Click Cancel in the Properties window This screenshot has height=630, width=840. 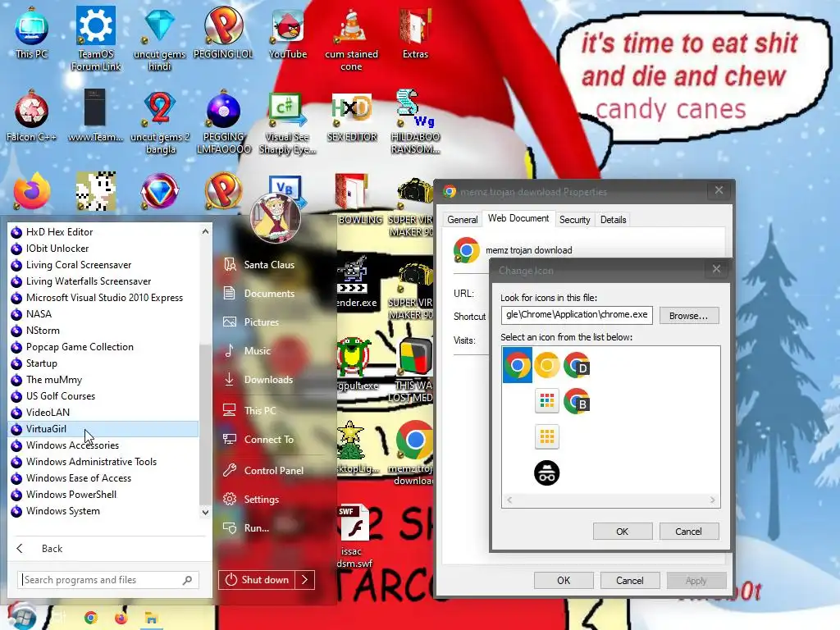point(629,580)
